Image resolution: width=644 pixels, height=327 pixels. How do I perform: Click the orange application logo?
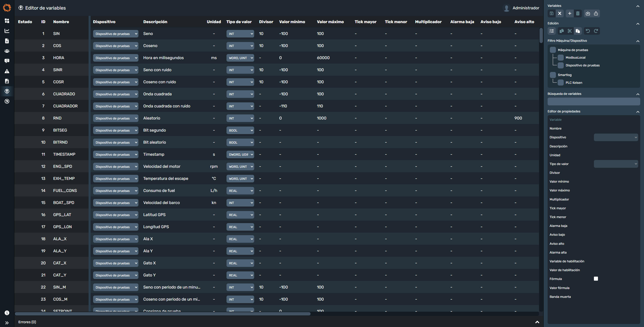tap(7, 8)
